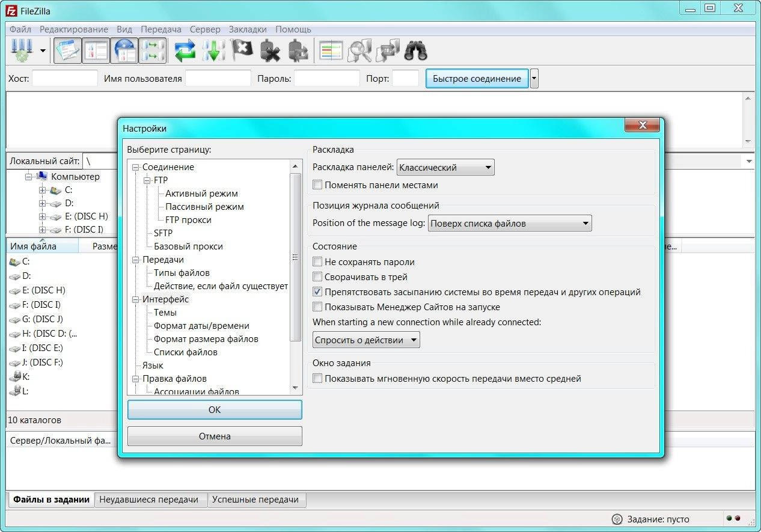Collapse the Интерфейс tree node
The height and width of the screenshot is (532, 761).
(136, 299)
